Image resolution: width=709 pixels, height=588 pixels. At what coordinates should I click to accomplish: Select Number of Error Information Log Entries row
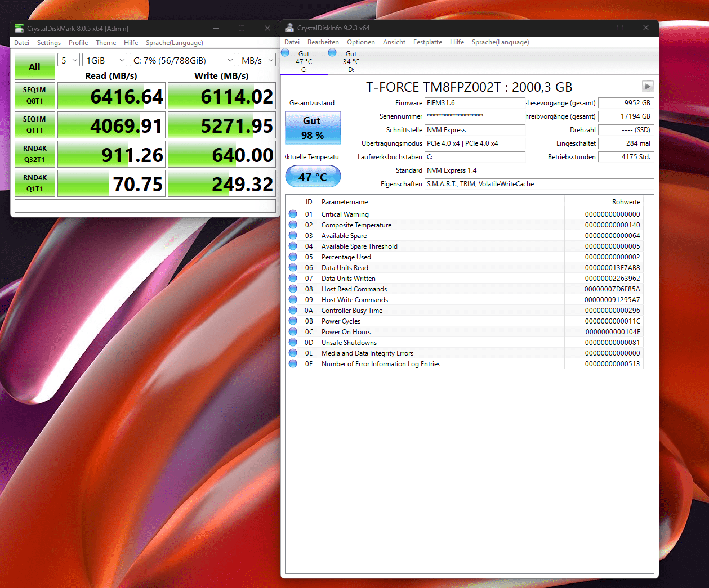coord(465,364)
